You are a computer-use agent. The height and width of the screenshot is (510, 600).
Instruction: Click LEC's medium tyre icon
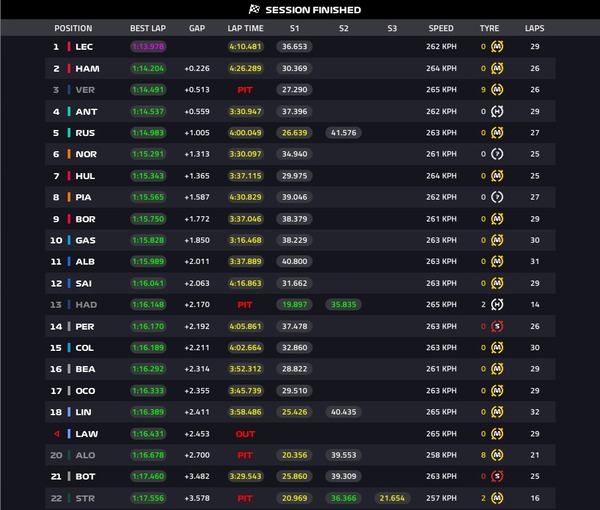coord(497,47)
